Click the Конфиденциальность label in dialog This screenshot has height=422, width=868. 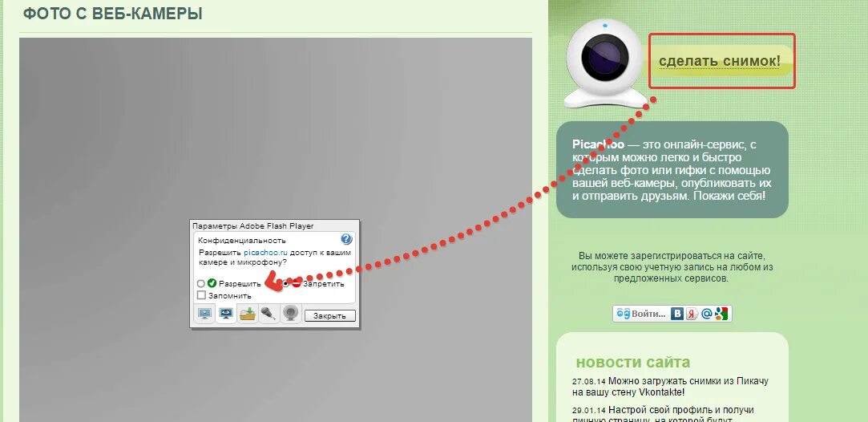[242, 241]
